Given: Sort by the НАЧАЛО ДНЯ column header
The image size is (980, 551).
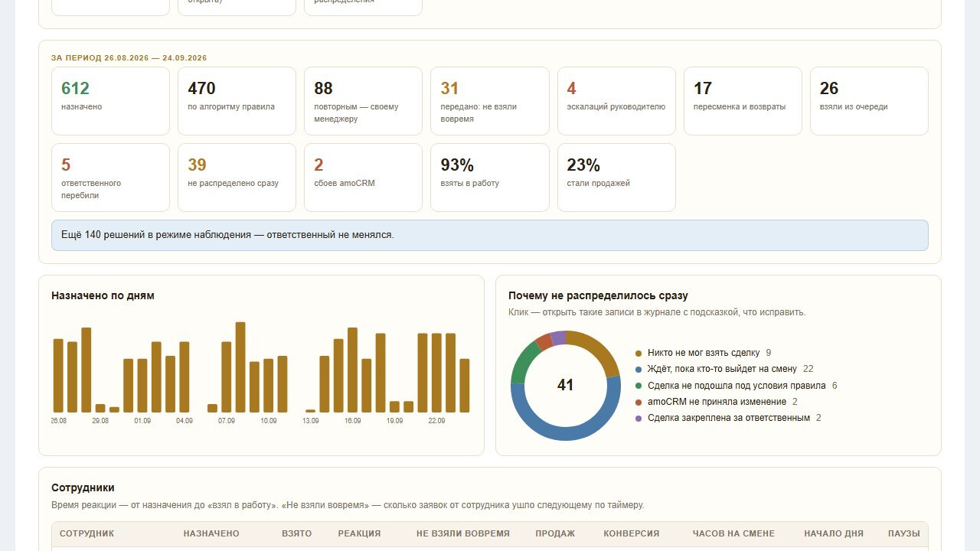Looking at the screenshot, I should pos(834,533).
